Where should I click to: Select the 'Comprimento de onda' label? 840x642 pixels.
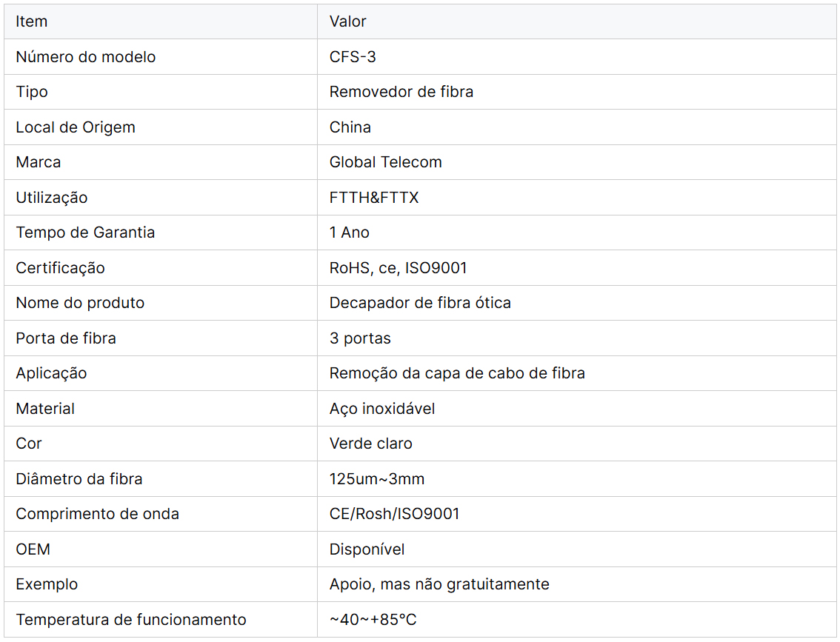(98, 514)
